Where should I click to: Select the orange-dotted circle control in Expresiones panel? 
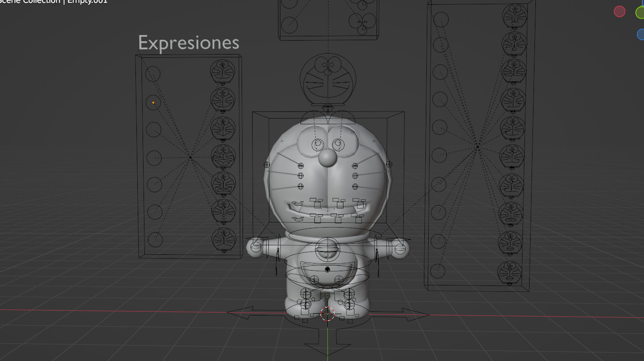[x=153, y=102]
